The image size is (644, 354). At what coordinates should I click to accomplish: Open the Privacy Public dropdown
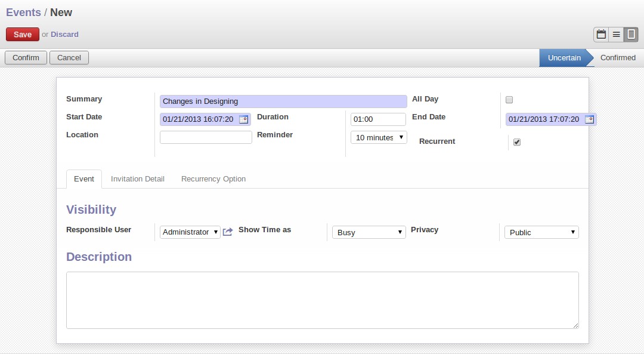(541, 232)
